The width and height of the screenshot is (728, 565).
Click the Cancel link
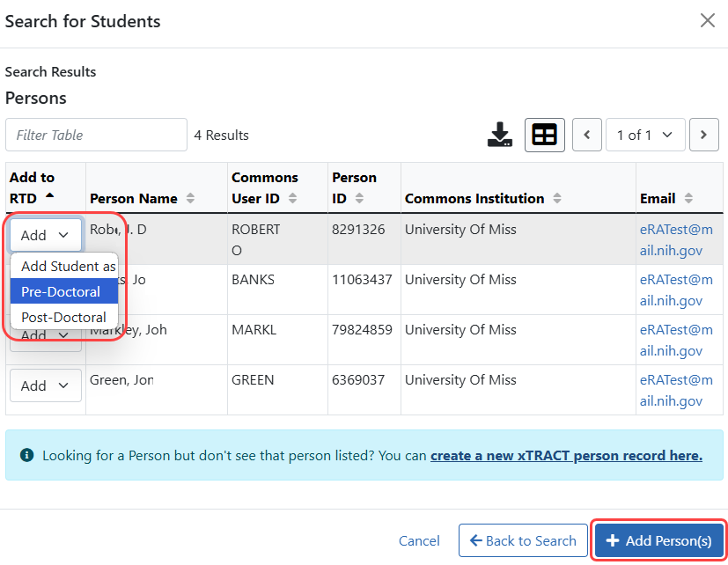click(419, 540)
